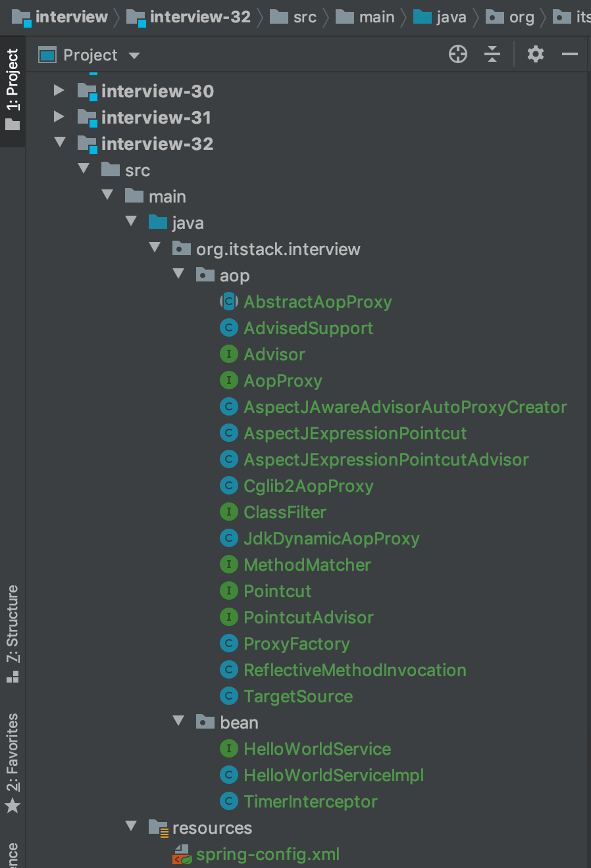Click the java source root folder icon
The width and height of the screenshot is (591, 868).
pos(158,222)
